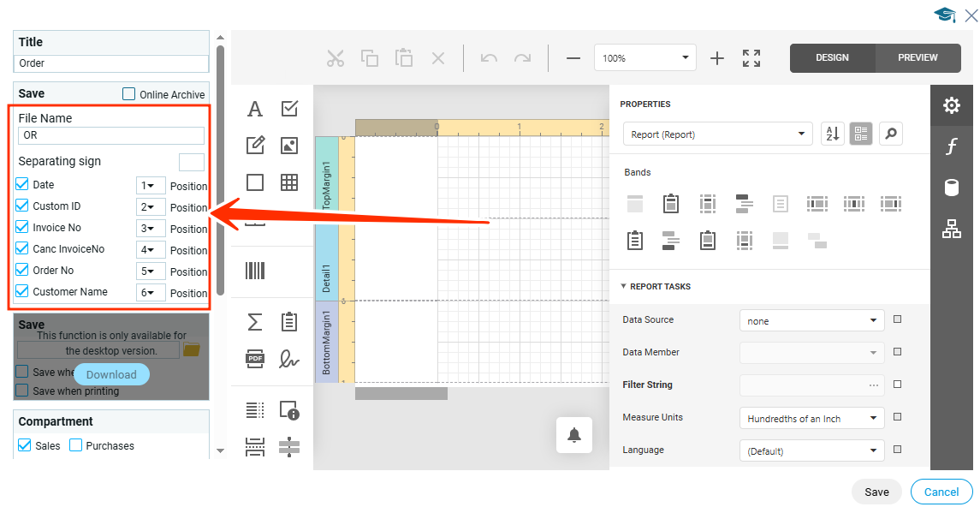Screen dimensions: 980x507
Task: Select the Picture Box tool icon
Action: (289, 146)
